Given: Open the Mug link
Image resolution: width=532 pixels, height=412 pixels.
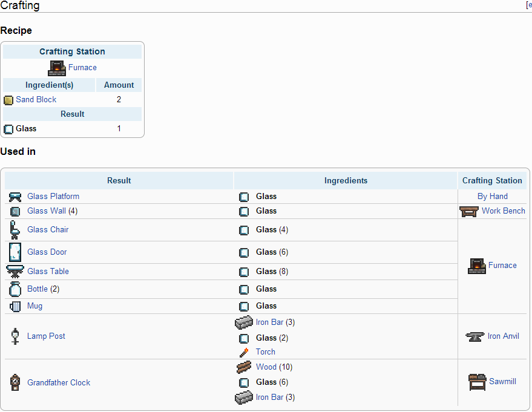Looking at the screenshot, I should 34,306.
